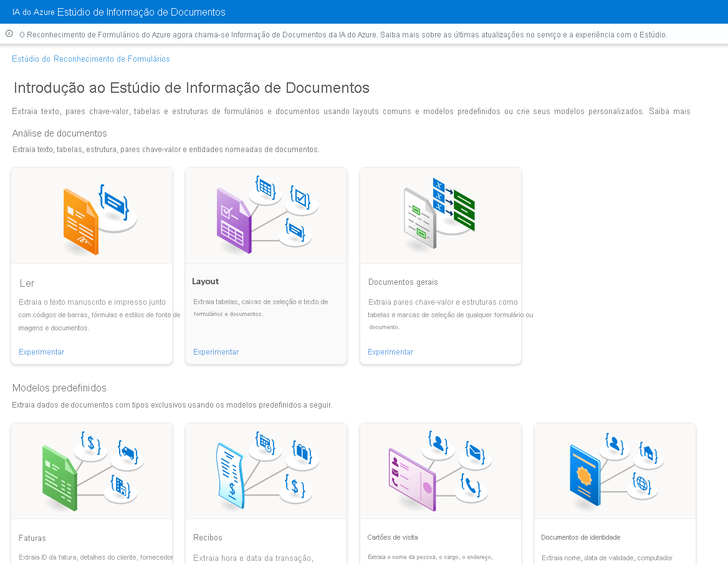This screenshot has width=728, height=564.
Task: Open the Ler analysis card
Action: 92,265
